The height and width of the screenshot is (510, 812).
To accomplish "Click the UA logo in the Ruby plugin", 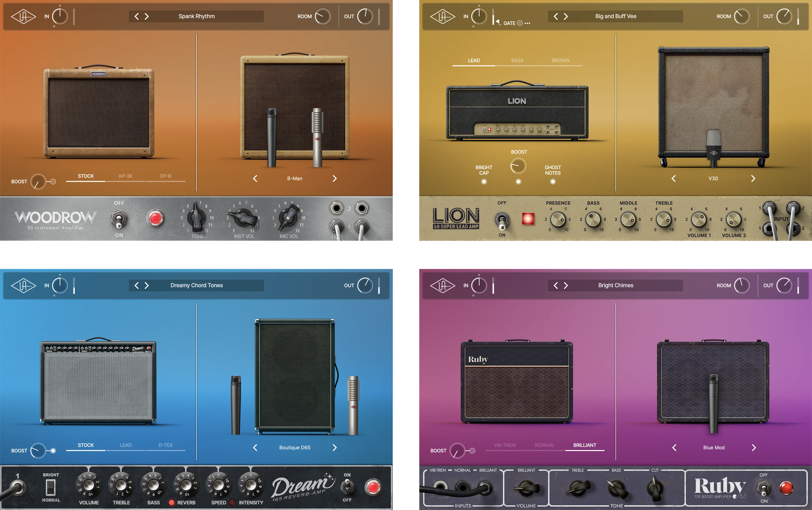I will tap(443, 285).
